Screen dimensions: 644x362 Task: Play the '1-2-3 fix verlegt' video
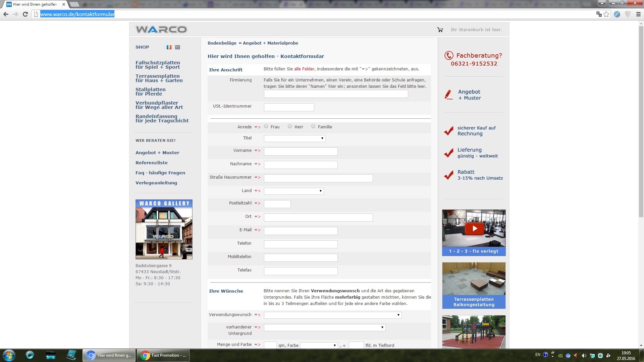(x=474, y=229)
